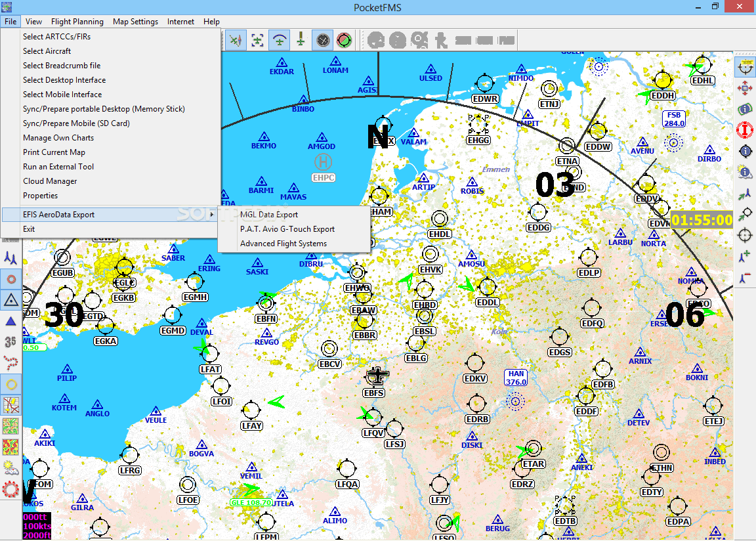The image size is (756, 541).
Task: Choose Select ARTCCs/FIRs menu entry
Action: pos(110,37)
